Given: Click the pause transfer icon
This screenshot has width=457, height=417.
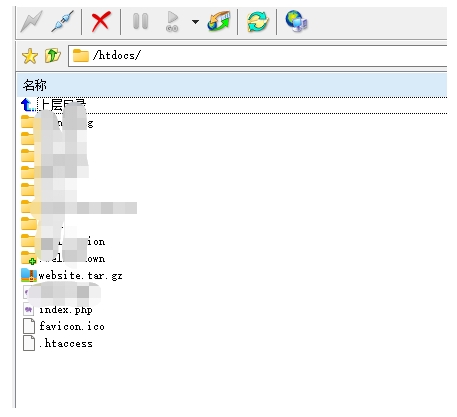Looking at the screenshot, I should click(x=140, y=21).
